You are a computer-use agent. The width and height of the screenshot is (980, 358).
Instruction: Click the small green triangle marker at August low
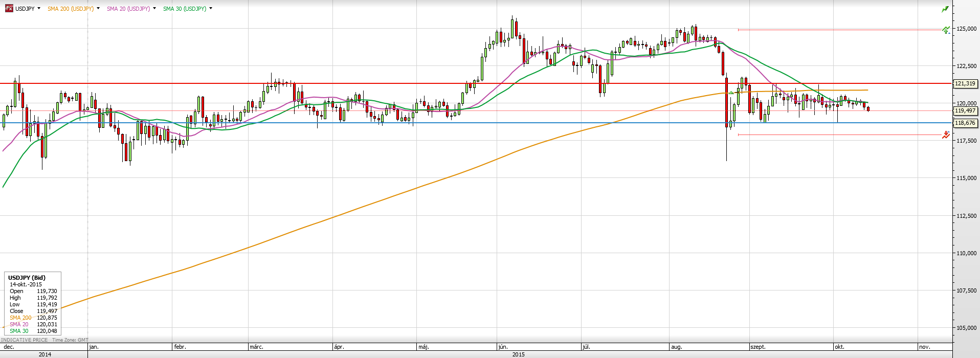pyautogui.click(x=731, y=93)
